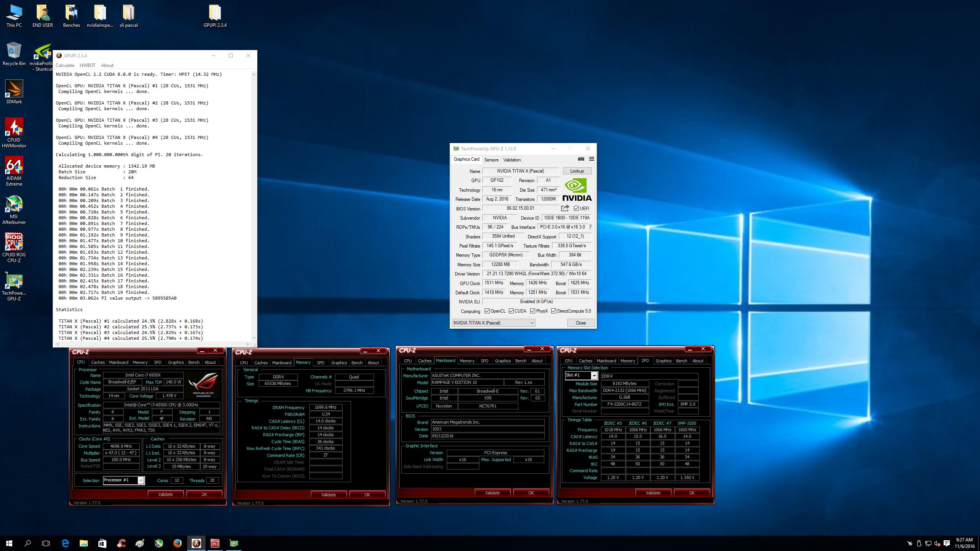
Task: Launch TechPowerUp GPU-Z desktop shortcut
Action: point(14,286)
